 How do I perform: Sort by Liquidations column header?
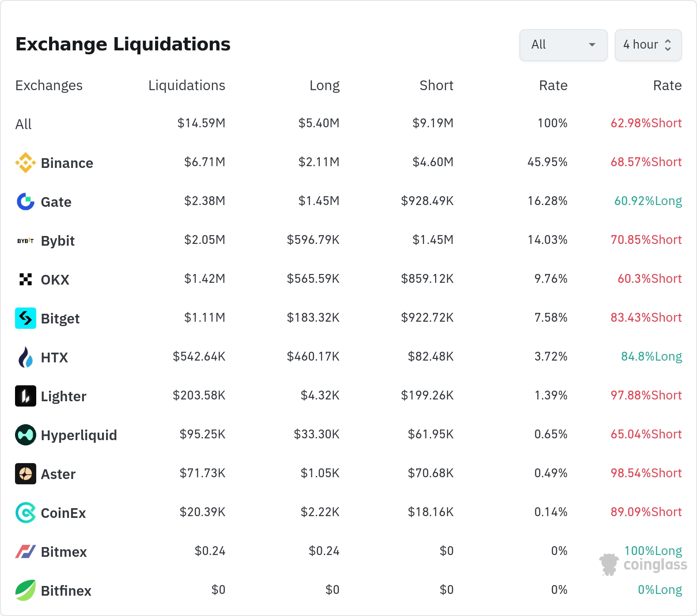point(187,85)
